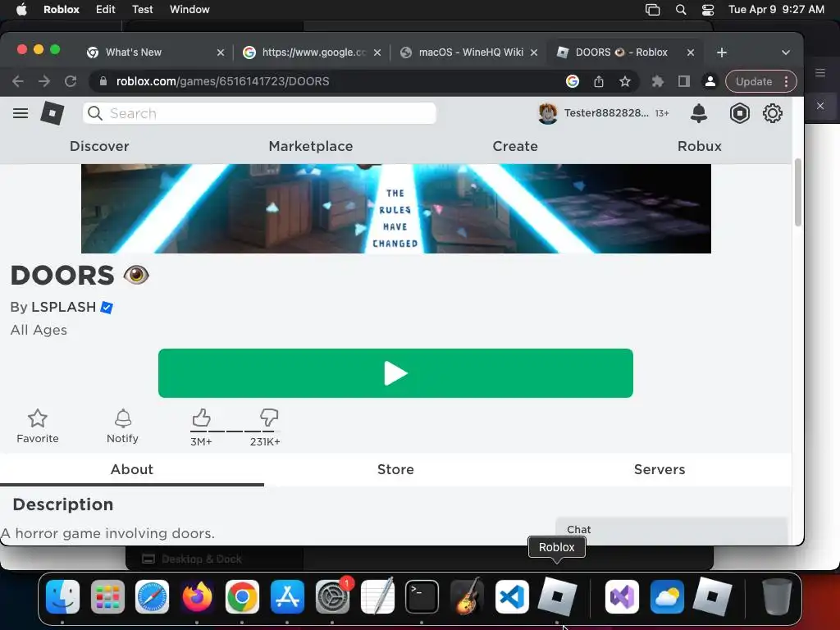Open the Trash in the Dock
The width and height of the screenshot is (840, 630).
(x=776, y=597)
